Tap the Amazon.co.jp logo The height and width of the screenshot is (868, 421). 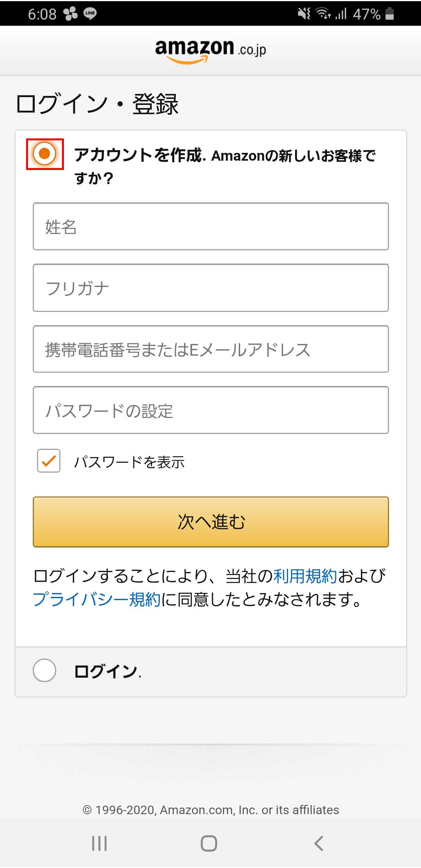[x=210, y=51]
